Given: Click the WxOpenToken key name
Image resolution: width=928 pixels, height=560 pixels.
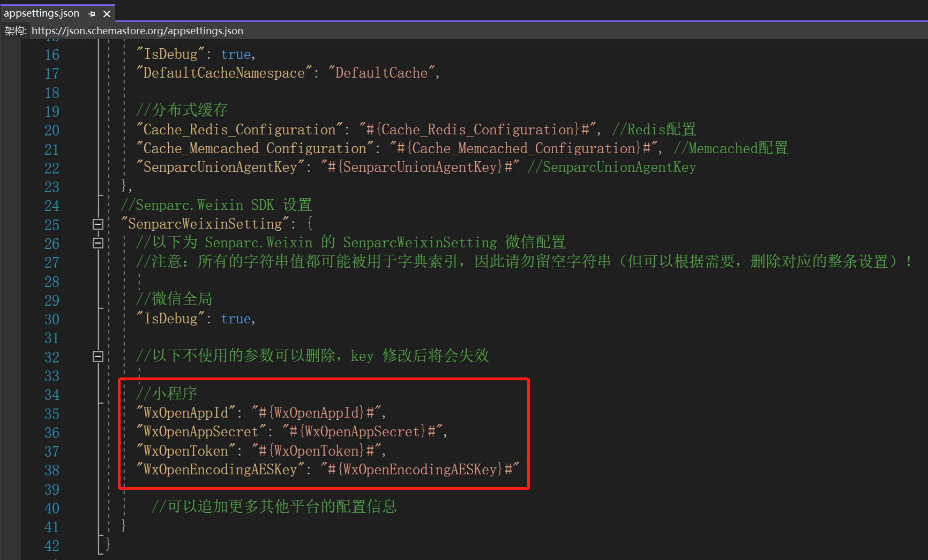Looking at the screenshot, I should coord(186,451).
